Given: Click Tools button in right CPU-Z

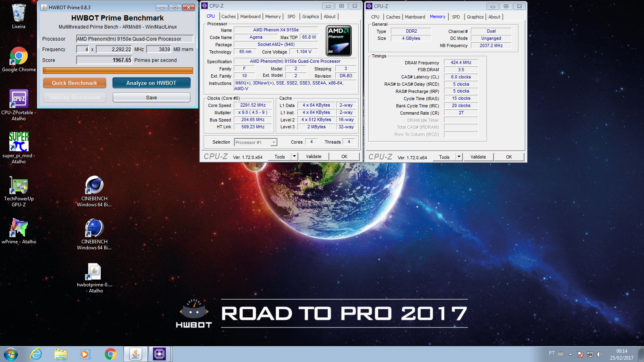Looking at the screenshot, I should 444,157.
